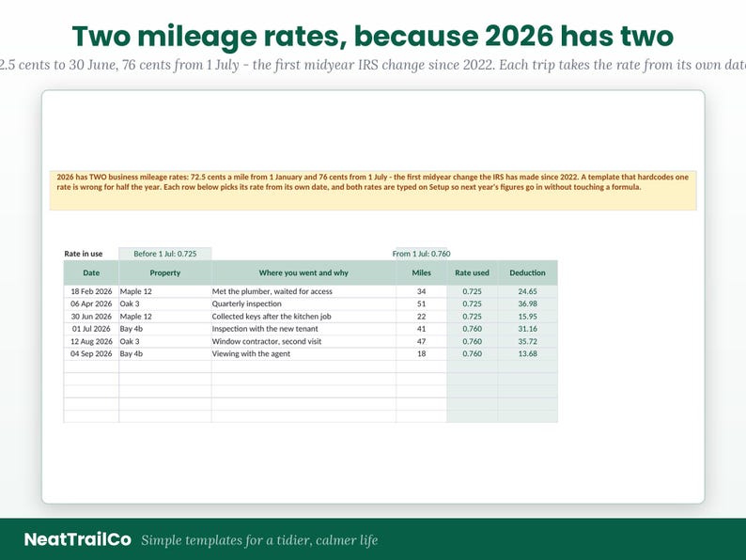Click the 'Rate in use' label
Viewport: 746px width, 560px height.
[84, 254]
